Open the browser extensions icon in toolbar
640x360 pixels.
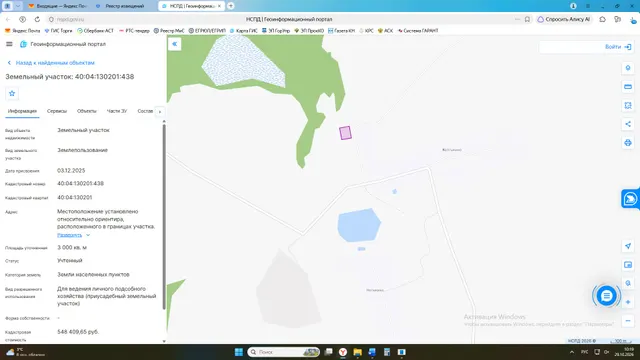602,19
